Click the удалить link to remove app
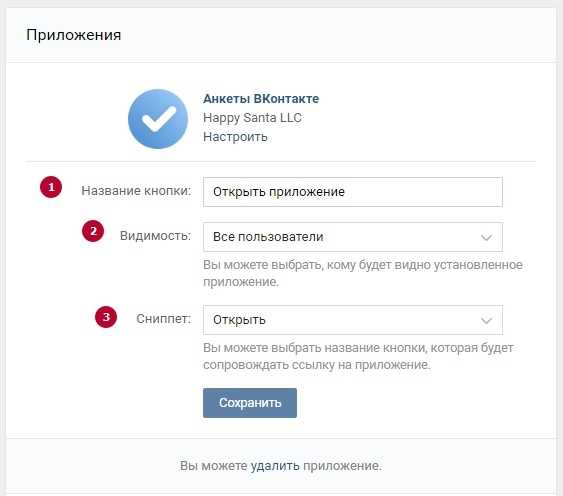Viewport: 563px width, 496px height. [x=275, y=466]
